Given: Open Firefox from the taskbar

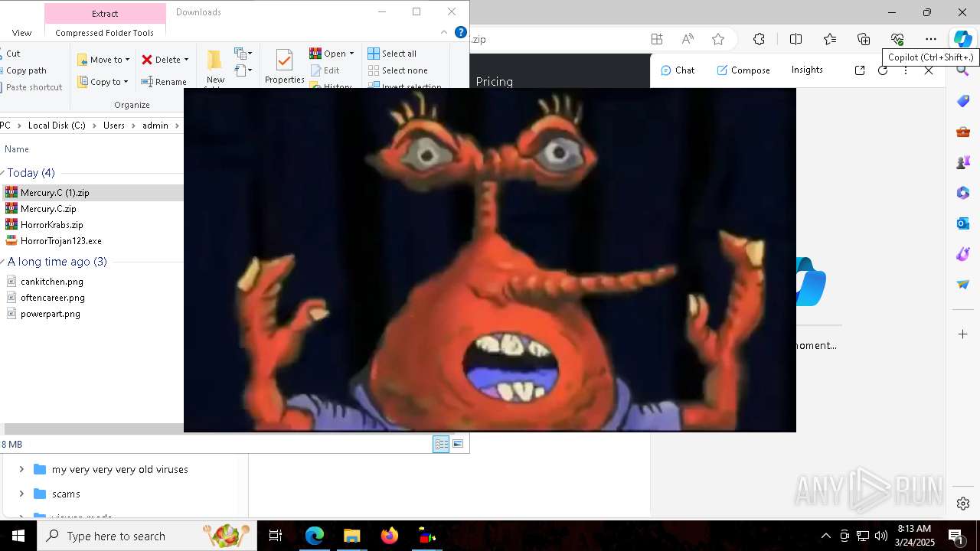Looking at the screenshot, I should pyautogui.click(x=390, y=536).
